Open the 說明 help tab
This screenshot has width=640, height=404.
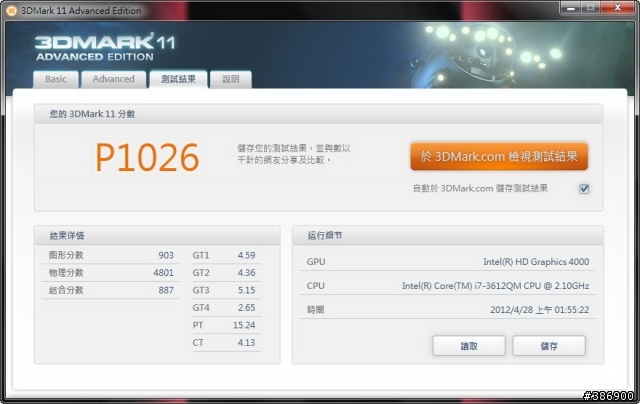pos(231,79)
